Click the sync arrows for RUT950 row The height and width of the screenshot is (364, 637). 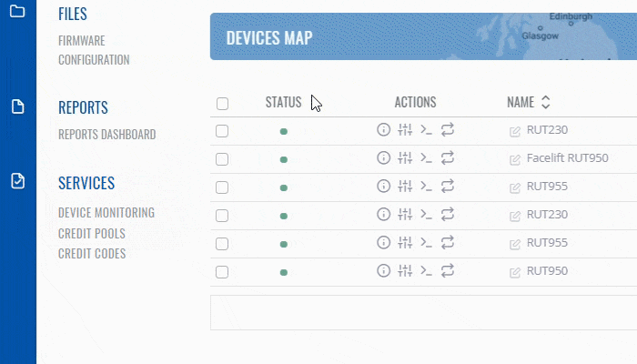click(447, 270)
